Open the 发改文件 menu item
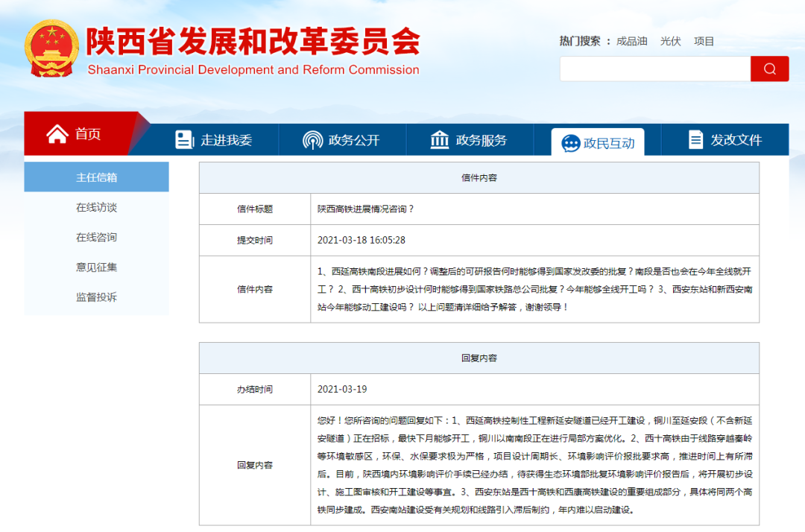This screenshot has height=532, width=805. click(725, 139)
